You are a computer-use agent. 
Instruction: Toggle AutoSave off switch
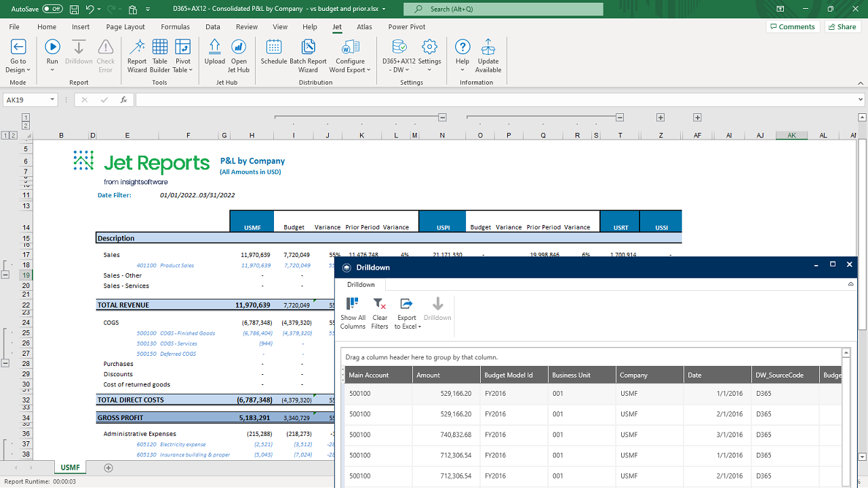52,9
